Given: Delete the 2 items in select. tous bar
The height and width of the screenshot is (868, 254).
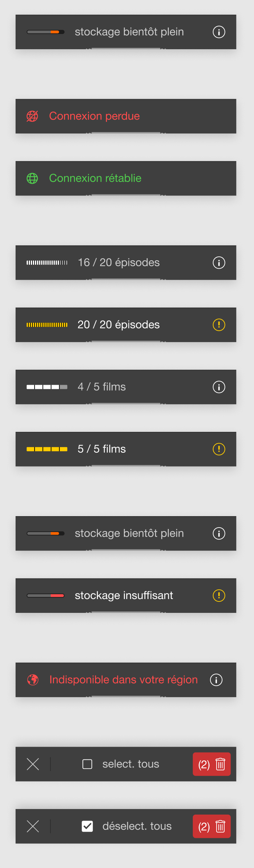Looking at the screenshot, I should (212, 764).
